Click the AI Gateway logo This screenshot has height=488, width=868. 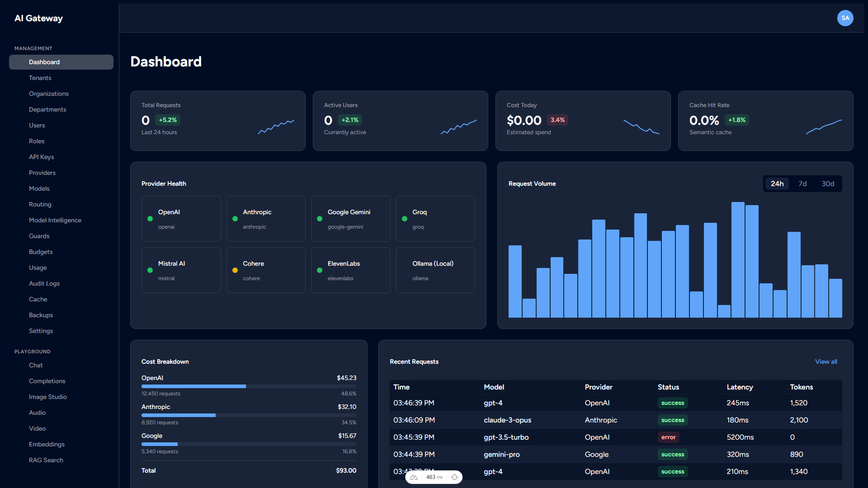(x=38, y=18)
